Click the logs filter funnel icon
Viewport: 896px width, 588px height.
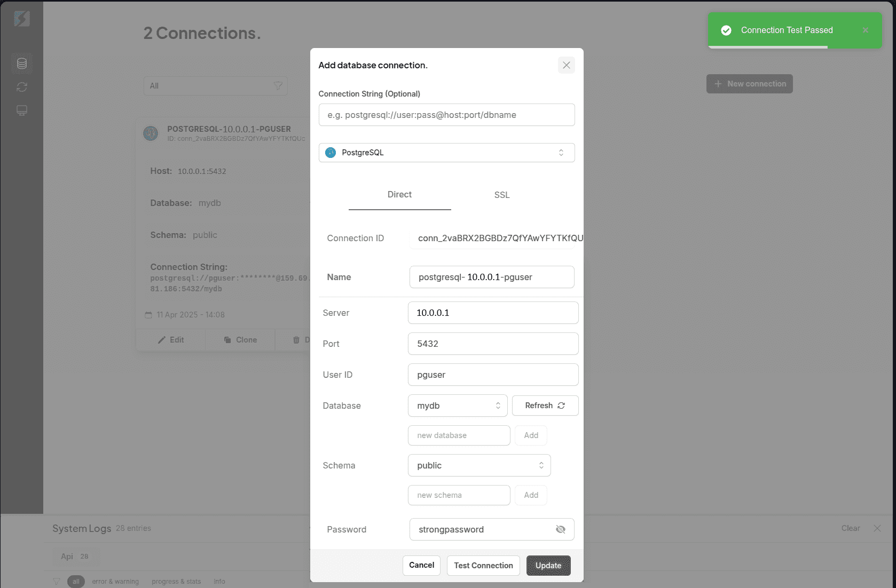(x=57, y=582)
